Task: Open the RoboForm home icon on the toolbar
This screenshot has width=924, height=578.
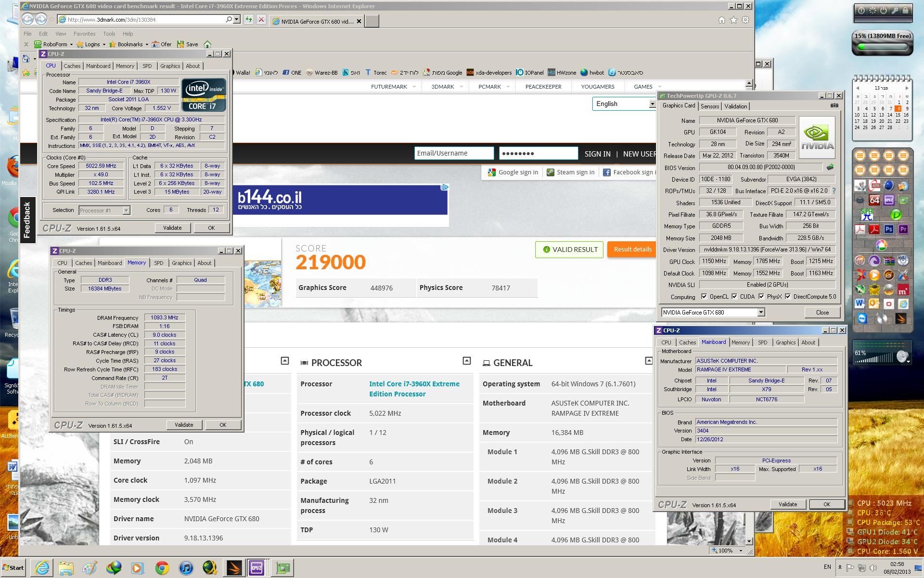Action: click(207, 44)
